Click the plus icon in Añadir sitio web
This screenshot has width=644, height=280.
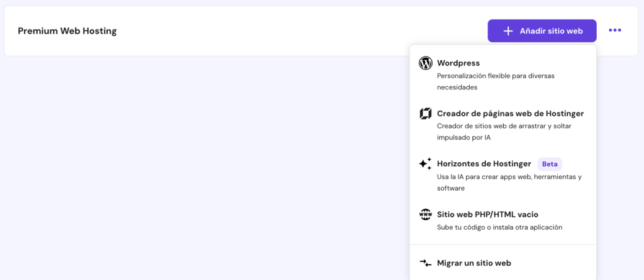(x=508, y=31)
